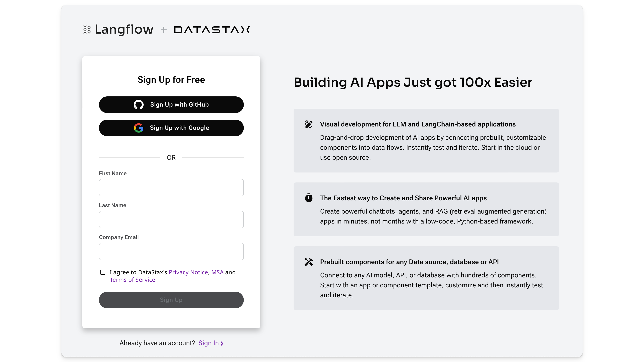Click the chevron arrow after Sign In

[222, 343]
